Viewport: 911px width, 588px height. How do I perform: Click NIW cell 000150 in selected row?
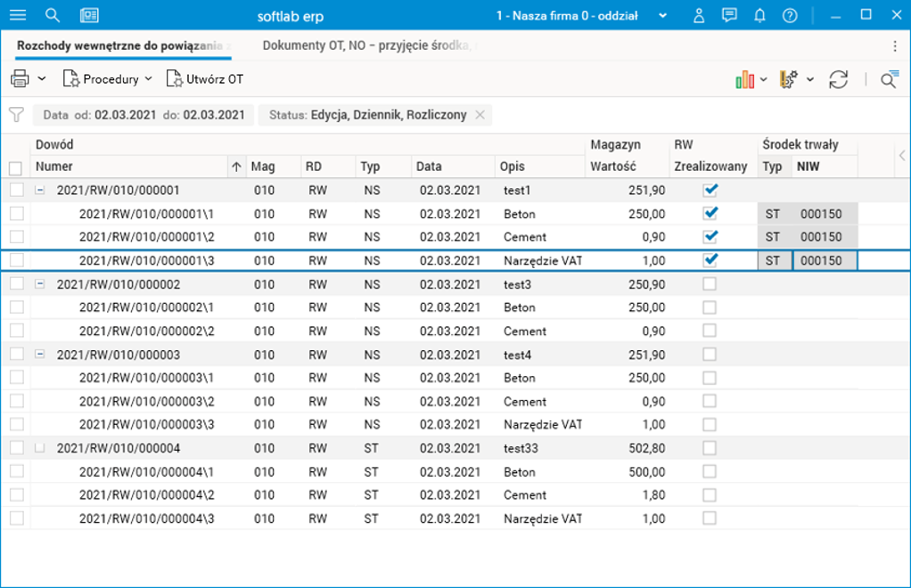coord(825,261)
